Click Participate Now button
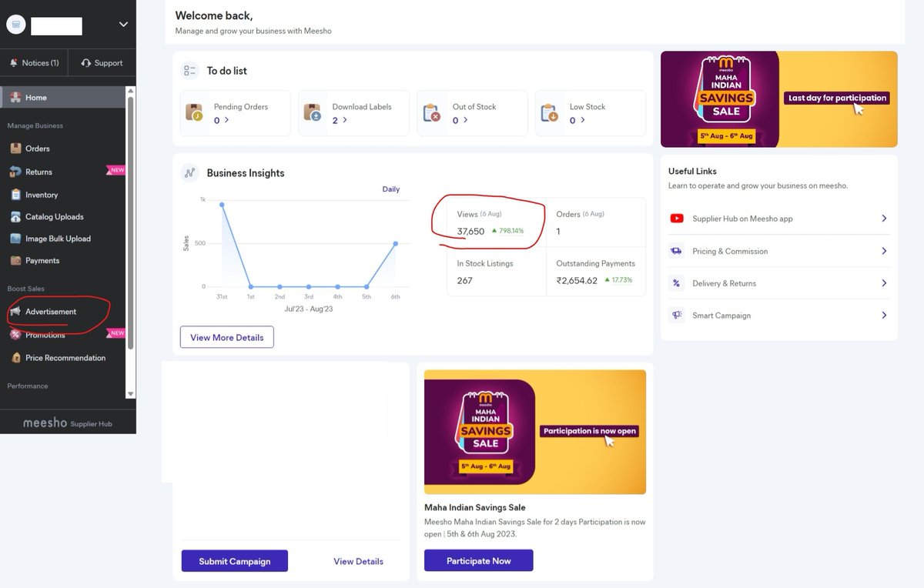The height and width of the screenshot is (588, 924). click(x=479, y=560)
